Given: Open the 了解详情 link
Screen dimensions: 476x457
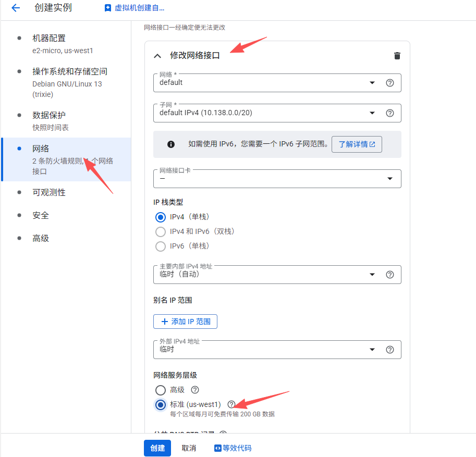Looking at the screenshot, I should pos(357,144).
